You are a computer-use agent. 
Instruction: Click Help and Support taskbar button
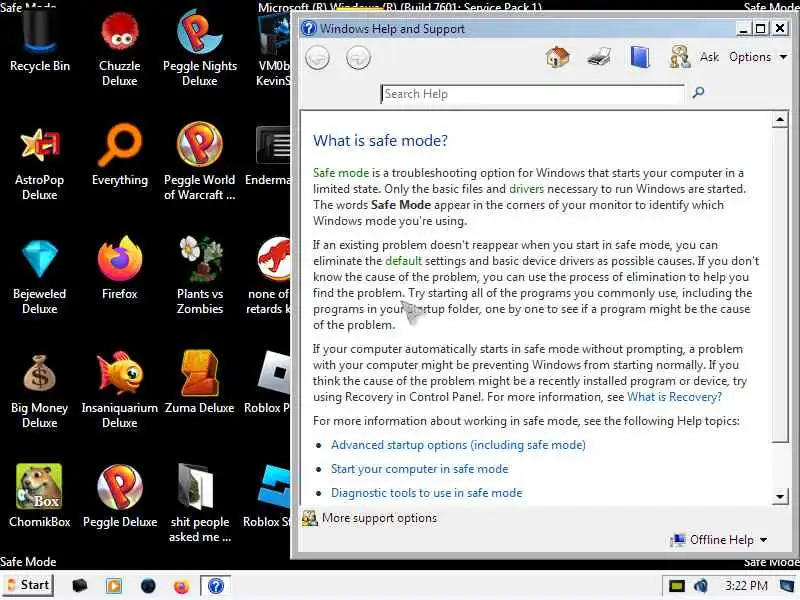point(215,585)
